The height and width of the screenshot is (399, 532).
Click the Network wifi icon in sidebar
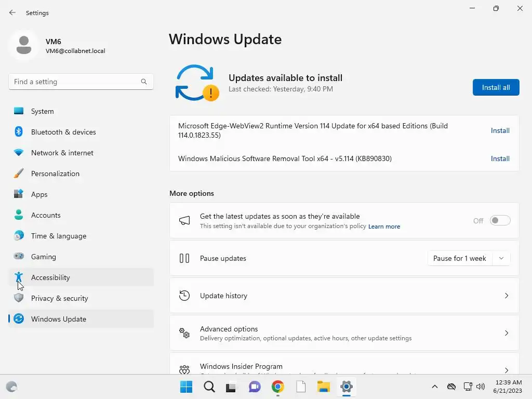19,152
